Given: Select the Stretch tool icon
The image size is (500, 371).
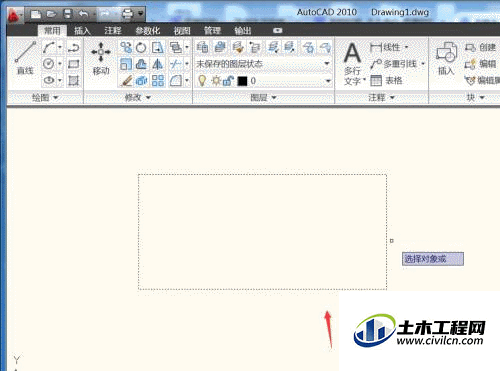Looking at the screenshot, I should pos(158,48).
